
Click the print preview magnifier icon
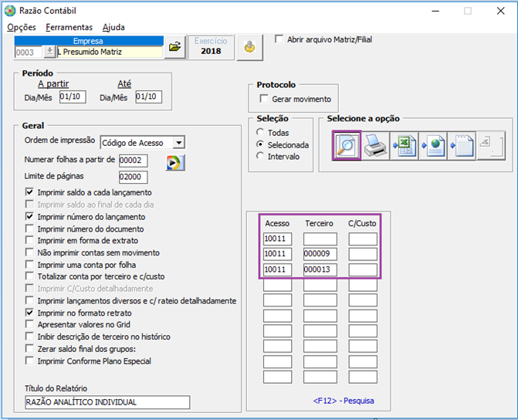pyautogui.click(x=347, y=145)
